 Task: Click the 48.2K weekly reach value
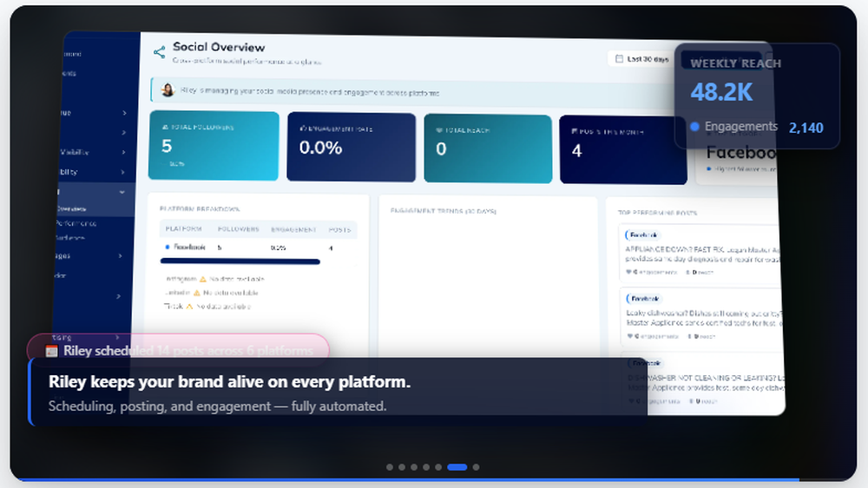pyautogui.click(x=721, y=92)
